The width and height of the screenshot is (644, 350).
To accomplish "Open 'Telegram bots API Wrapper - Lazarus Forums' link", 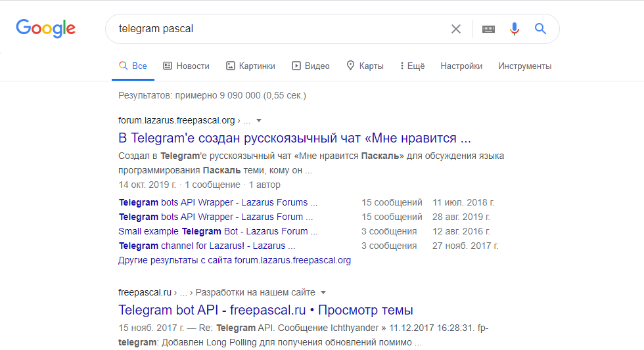I will click(x=218, y=202).
